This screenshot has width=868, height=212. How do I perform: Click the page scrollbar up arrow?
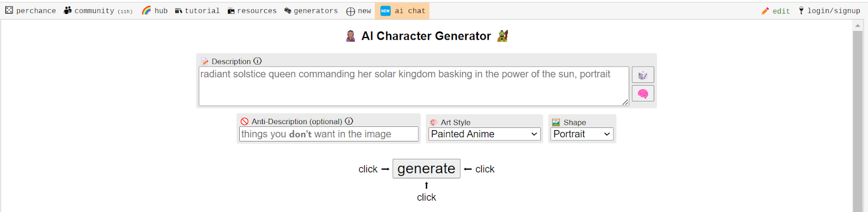(x=858, y=25)
